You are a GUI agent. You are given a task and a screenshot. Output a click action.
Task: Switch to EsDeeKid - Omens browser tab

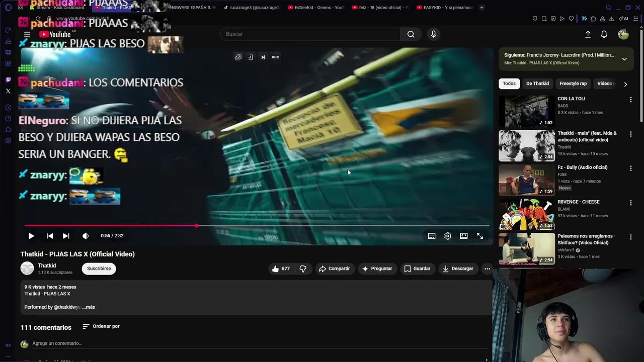(316, 8)
